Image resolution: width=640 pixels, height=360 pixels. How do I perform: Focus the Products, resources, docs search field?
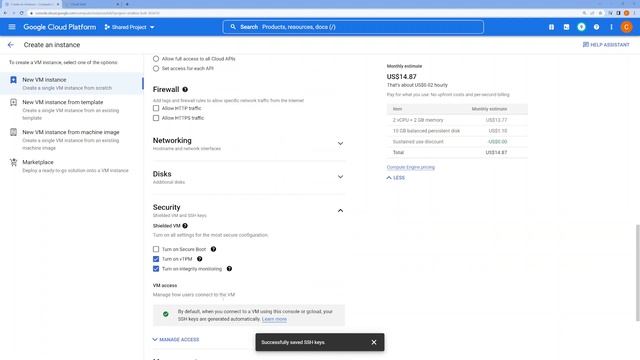[x=353, y=27]
